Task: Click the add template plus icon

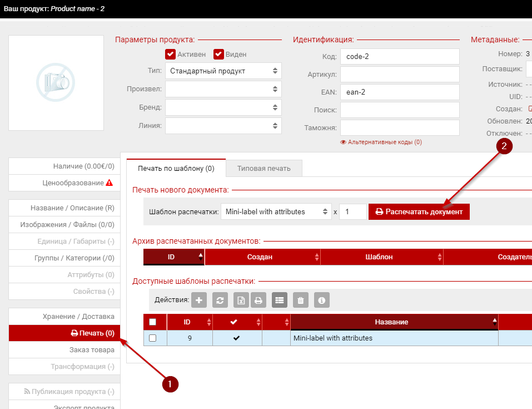Action: click(200, 300)
